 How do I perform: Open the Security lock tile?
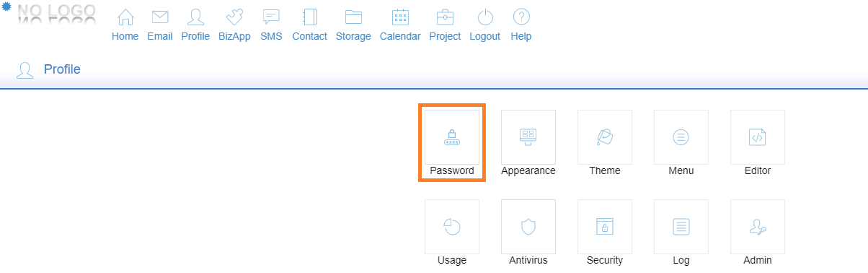click(x=605, y=227)
